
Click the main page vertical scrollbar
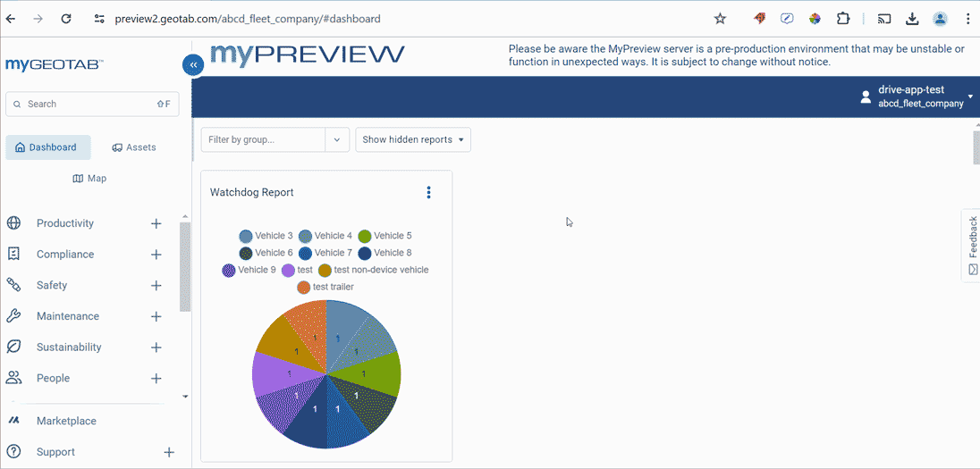coord(976,147)
